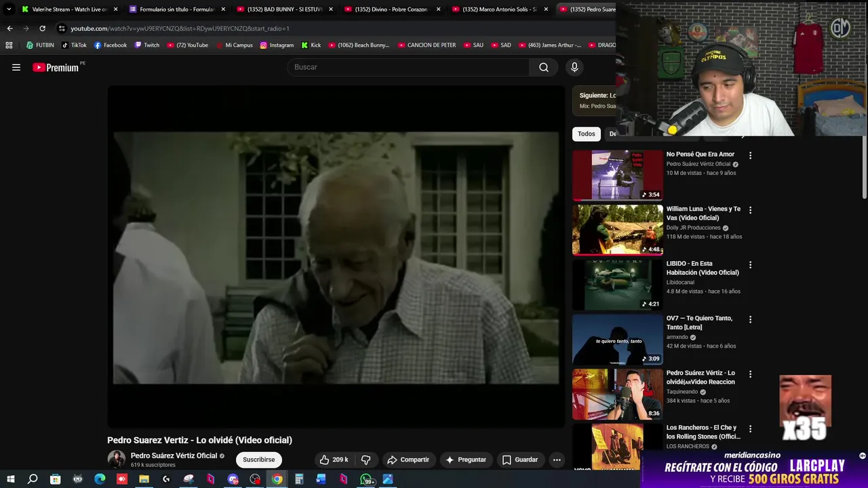The height and width of the screenshot is (488, 868).
Task: Open Logitech G HUB from taskbar
Action: 166,479
